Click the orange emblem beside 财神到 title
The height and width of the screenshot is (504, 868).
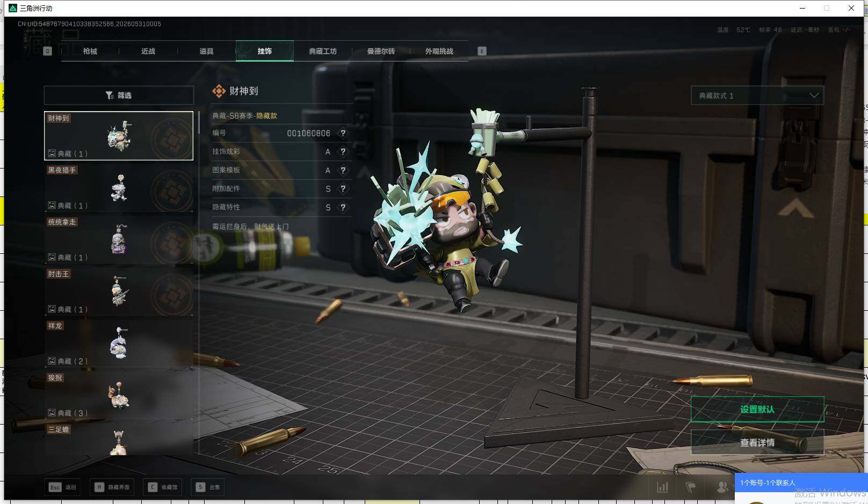[x=219, y=91]
